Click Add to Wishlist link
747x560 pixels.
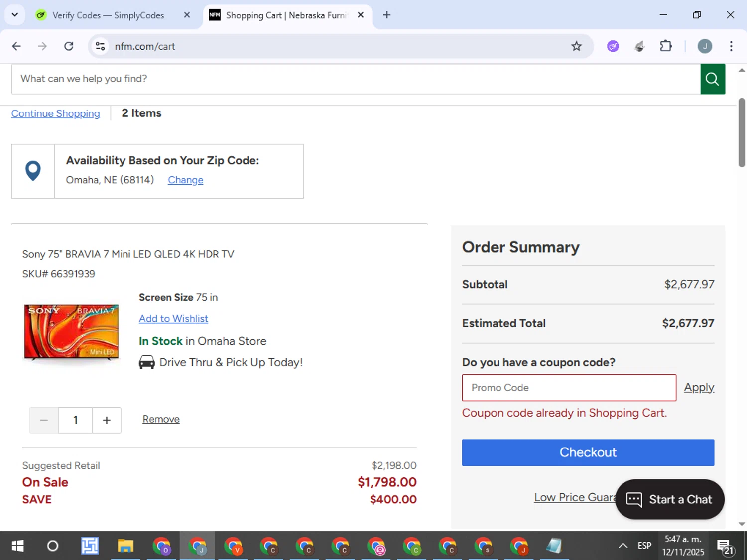click(x=173, y=318)
